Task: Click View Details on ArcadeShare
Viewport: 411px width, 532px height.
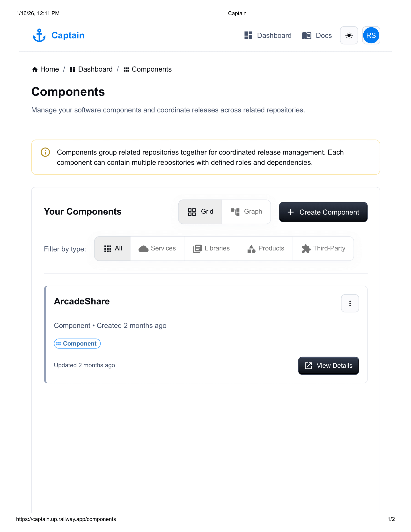Action: (x=328, y=366)
